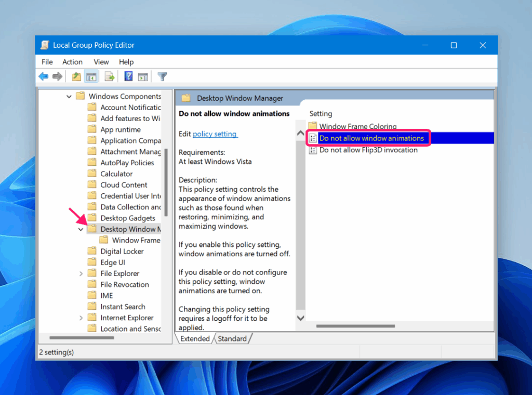
Task: Collapse the Windows Components tree node
Action: tap(69, 96)
